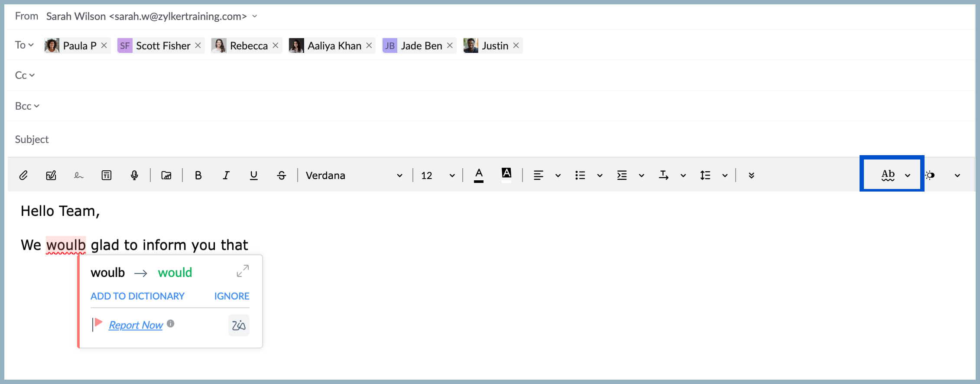
Task: Click the JB avatar for Jade Ben
Action: (390, 46)
